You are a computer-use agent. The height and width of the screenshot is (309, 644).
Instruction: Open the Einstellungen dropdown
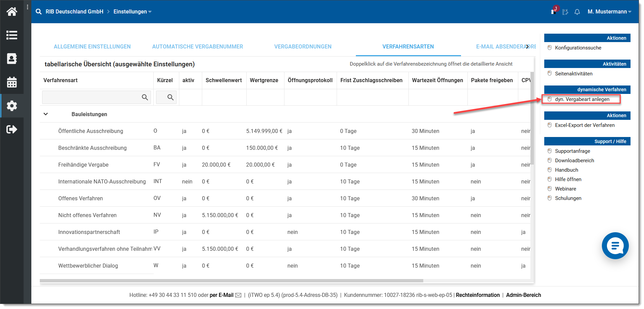[x=132, y=12]
